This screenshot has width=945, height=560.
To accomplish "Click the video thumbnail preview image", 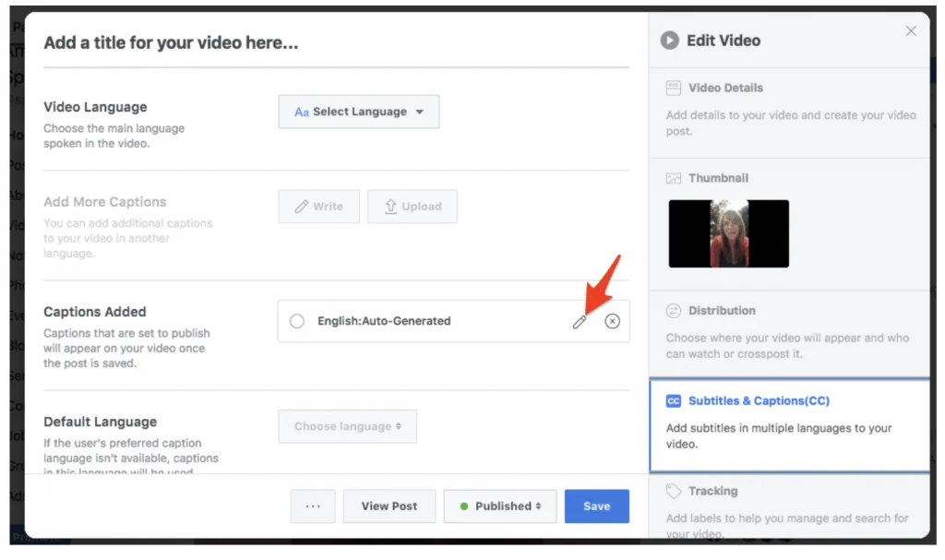I will click(x=729, y=234).
